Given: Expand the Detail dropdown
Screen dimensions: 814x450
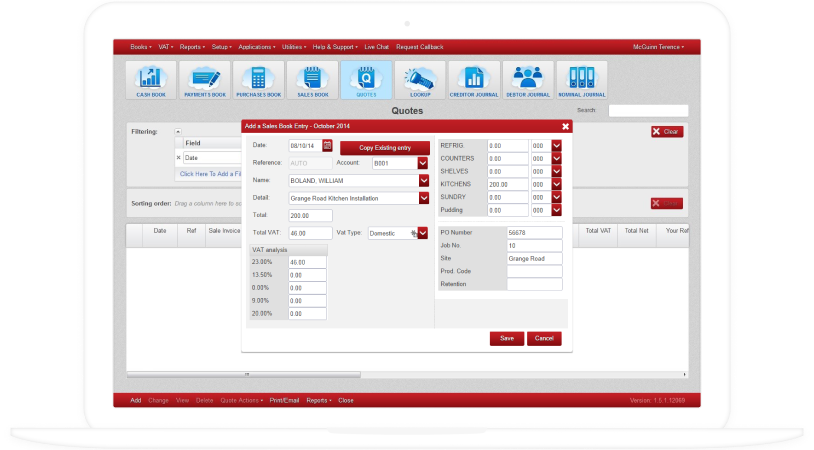Looking at the screenshot, I should (x=424, y=198).
